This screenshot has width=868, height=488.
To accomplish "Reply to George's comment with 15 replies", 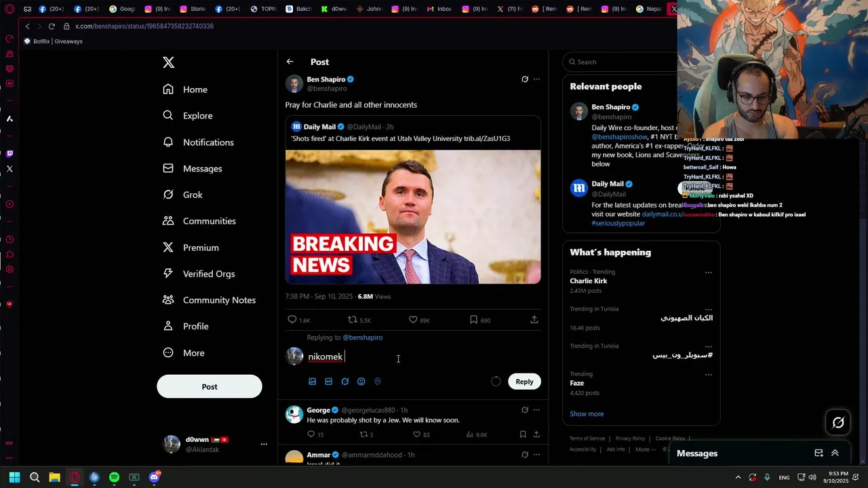I will pos(315,434).
